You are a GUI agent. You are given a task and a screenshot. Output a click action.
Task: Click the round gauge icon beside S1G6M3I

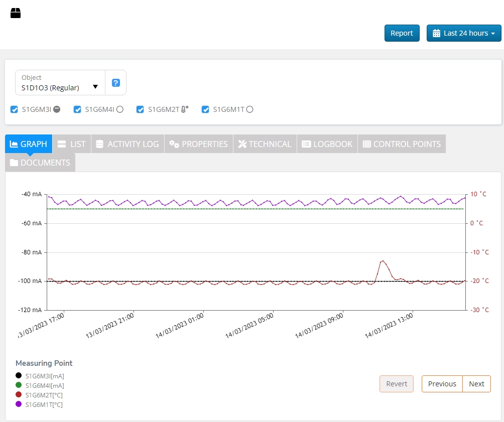[57, 109]
